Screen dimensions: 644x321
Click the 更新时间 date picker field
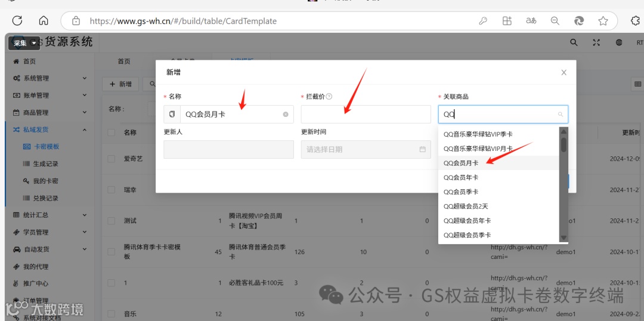point(366,149)
